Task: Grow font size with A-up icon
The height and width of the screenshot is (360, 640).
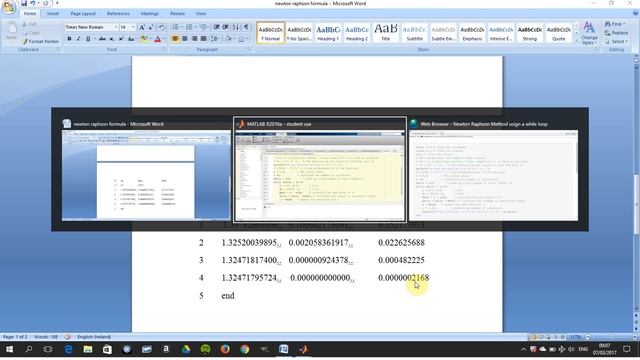Action: (x=142, y=27)
